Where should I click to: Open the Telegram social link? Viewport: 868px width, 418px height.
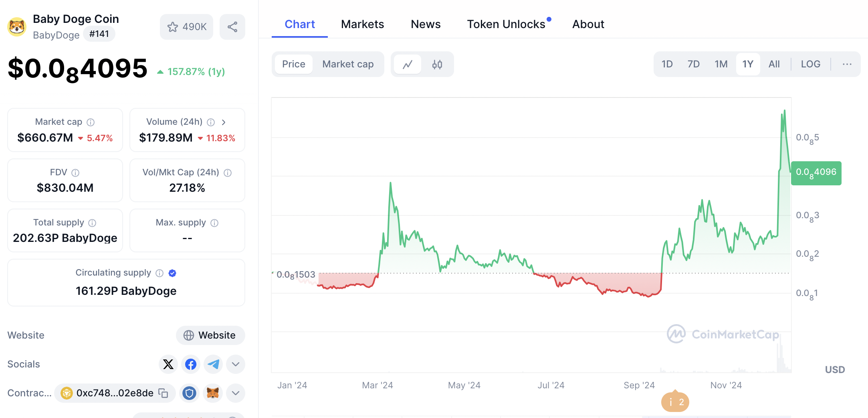point(213,364)
